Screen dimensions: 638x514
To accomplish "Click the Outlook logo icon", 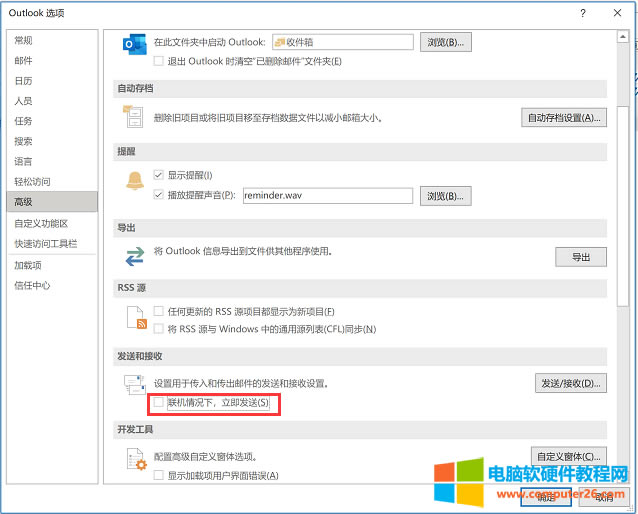I will 134,44.
